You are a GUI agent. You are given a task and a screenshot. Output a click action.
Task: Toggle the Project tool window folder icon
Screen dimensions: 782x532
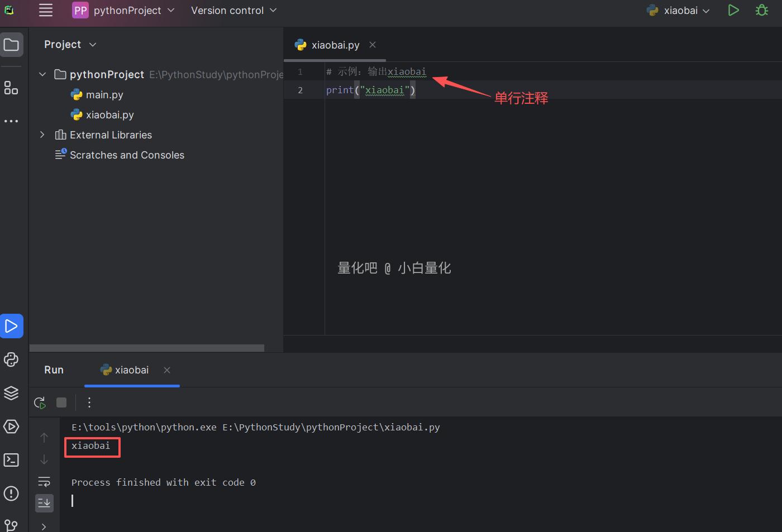(x=11, y=45)
